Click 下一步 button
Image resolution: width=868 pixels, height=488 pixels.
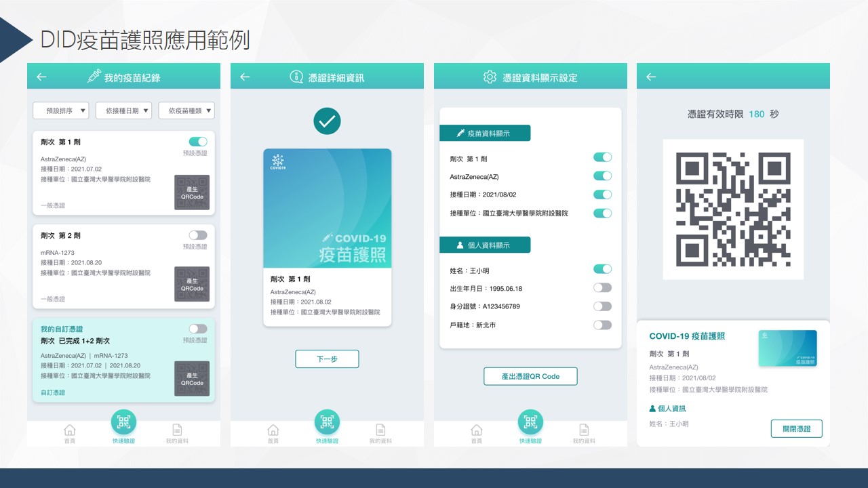(x=327, y=359)
